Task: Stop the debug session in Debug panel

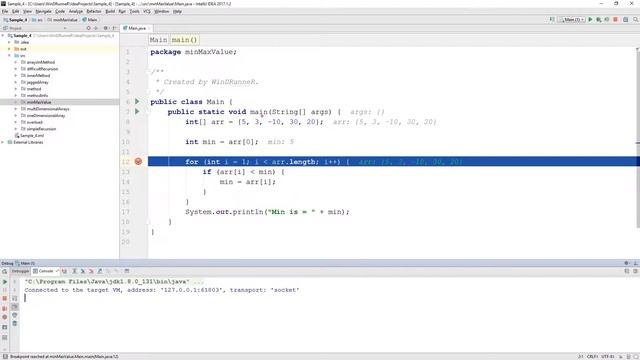Action: [x=5, y=298]
